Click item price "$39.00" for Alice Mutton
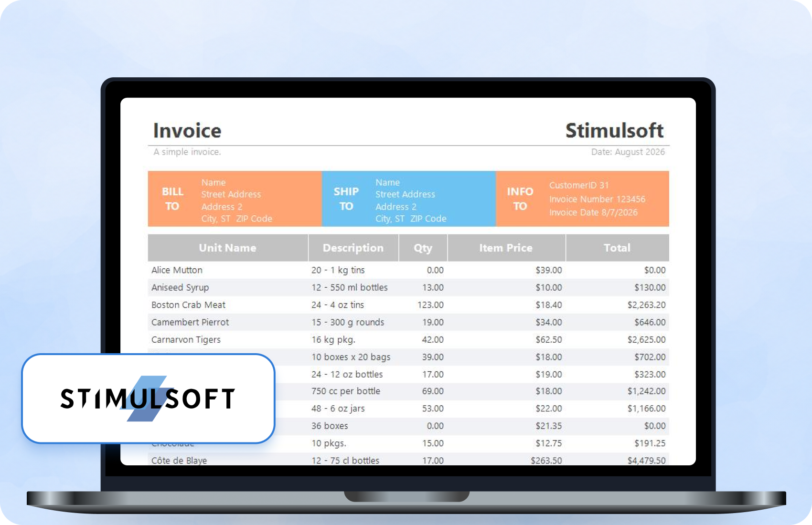812x525 pixels. 548,270
